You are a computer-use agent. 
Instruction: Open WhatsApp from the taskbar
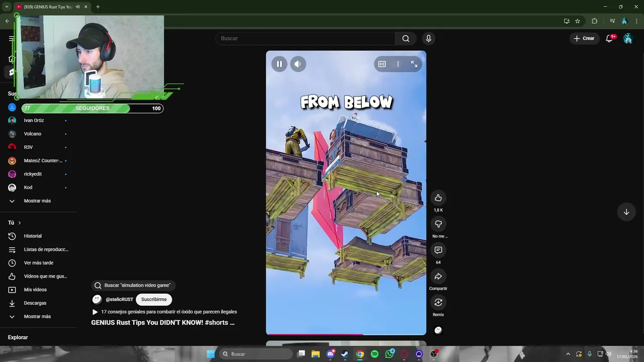(389, 354)
